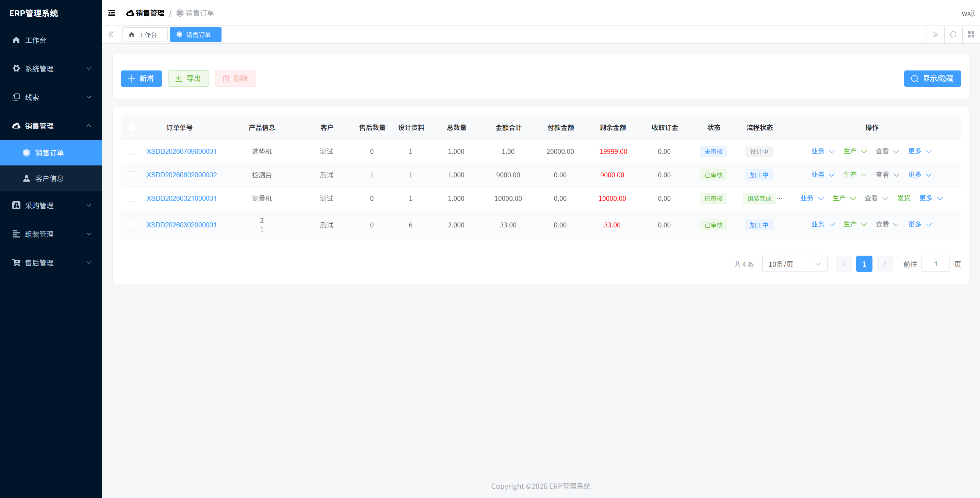Open the grid icon at tab bar's right end
Viewport: 980px width, 498px height.
click(x=971, y=35)
